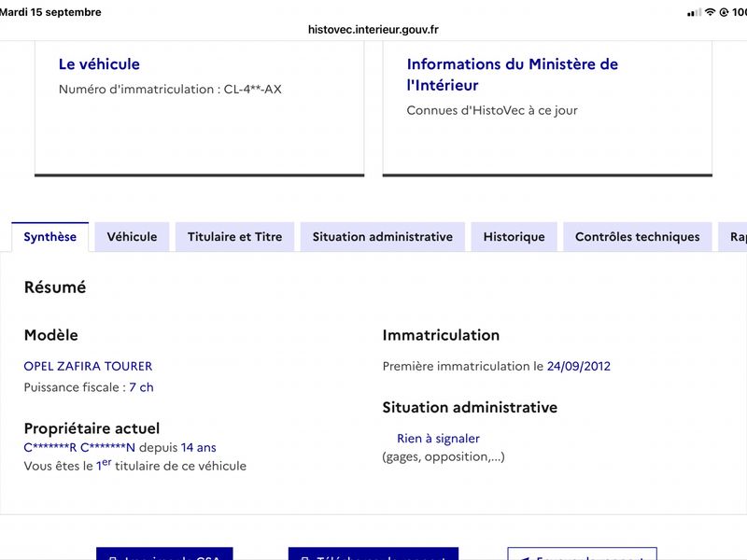Image resolution: width=747 pixels, height=560 pixels.
Task: Tap the date Mardi 15 septembre
Action: click(50, 12)
